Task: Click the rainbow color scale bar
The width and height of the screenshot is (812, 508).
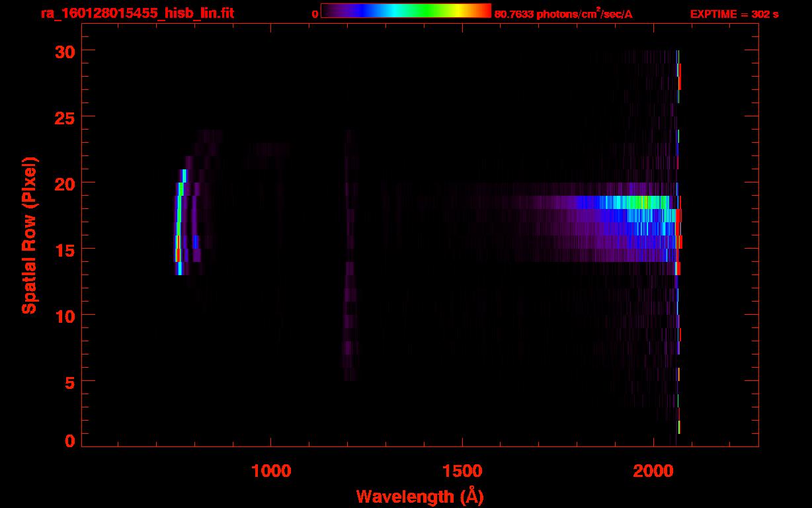Action: (x=406, y=11)
